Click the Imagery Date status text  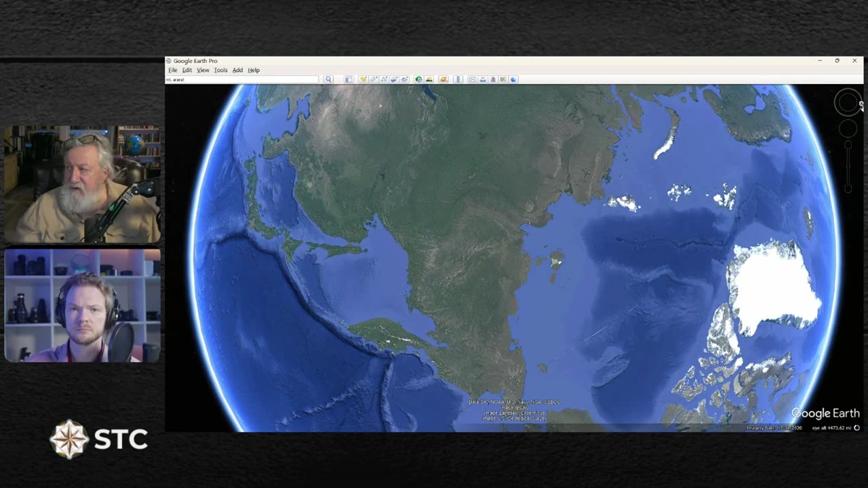774,428
